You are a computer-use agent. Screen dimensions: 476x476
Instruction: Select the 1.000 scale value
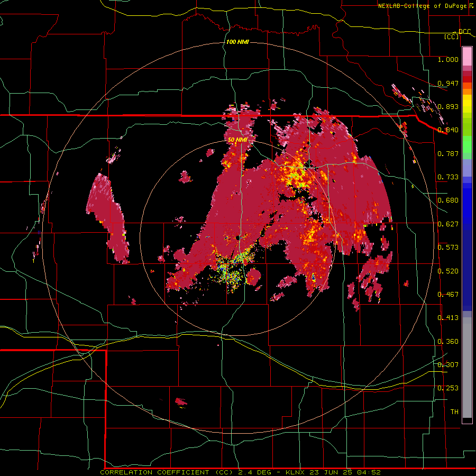pos(448,59)
